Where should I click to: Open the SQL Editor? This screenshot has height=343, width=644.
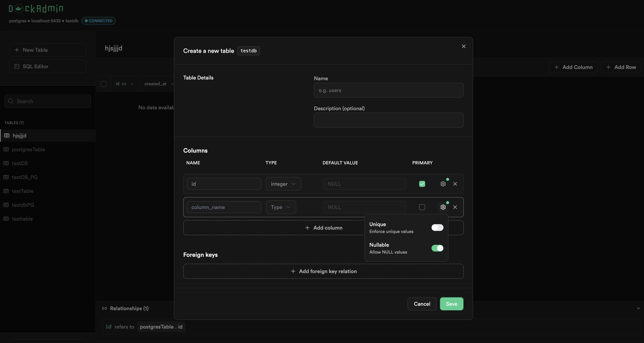[x=48, y=66]
